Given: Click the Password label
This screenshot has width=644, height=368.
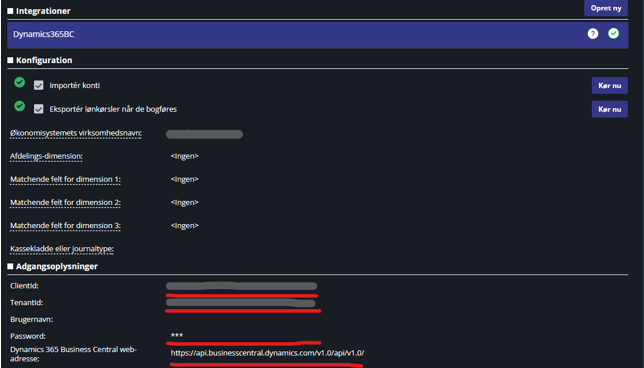Looking at the screenshot, I should pyautogui.click(x=28, y=336).
